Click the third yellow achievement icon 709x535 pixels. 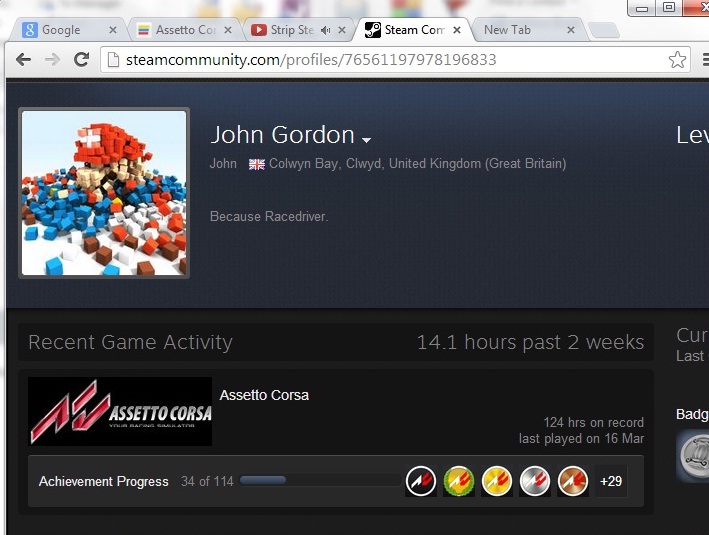pos(497,481)
